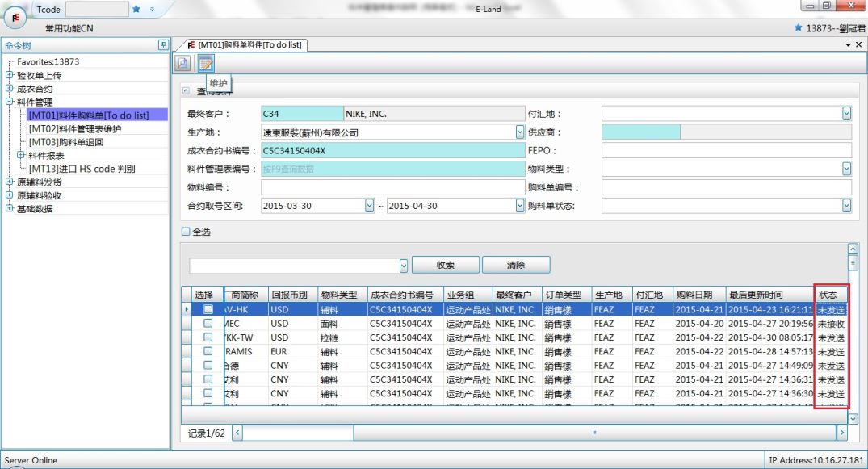This screenshot has height=469, width=868.
Task: Click the blue favorite star beside Tcode
Action: pyautogui.click(x=136, y=10)
